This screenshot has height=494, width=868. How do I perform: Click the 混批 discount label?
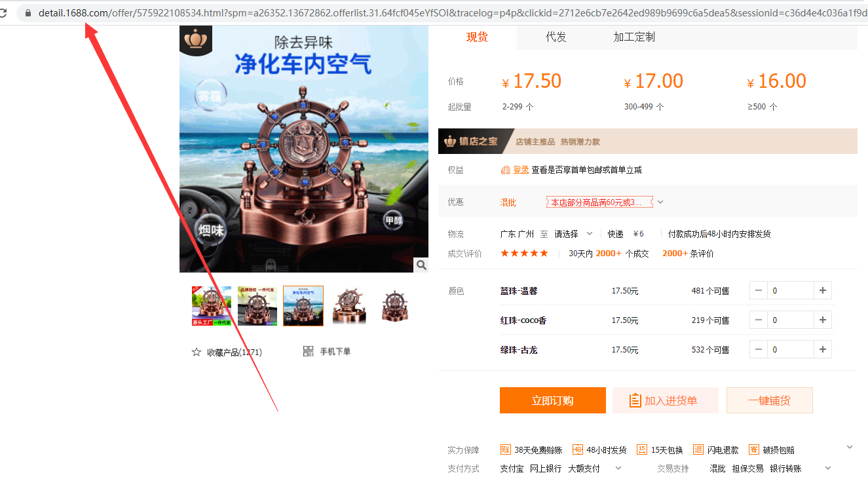coord(508,202)
